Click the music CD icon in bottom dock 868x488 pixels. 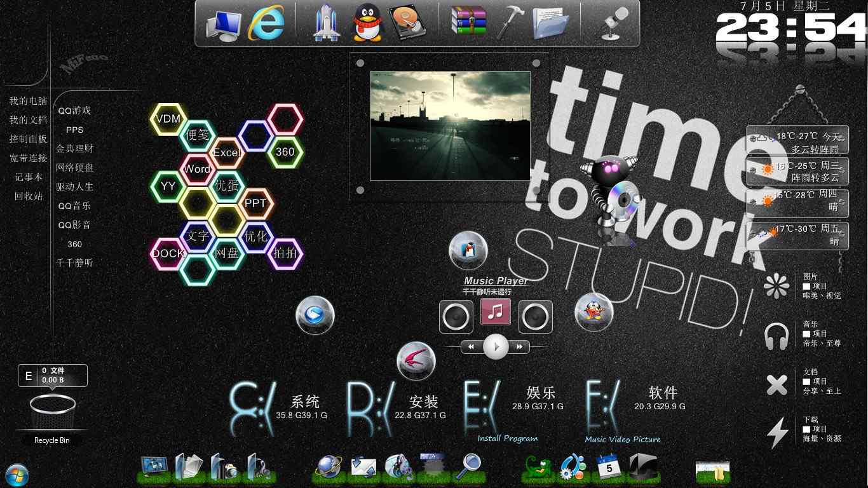398,468
